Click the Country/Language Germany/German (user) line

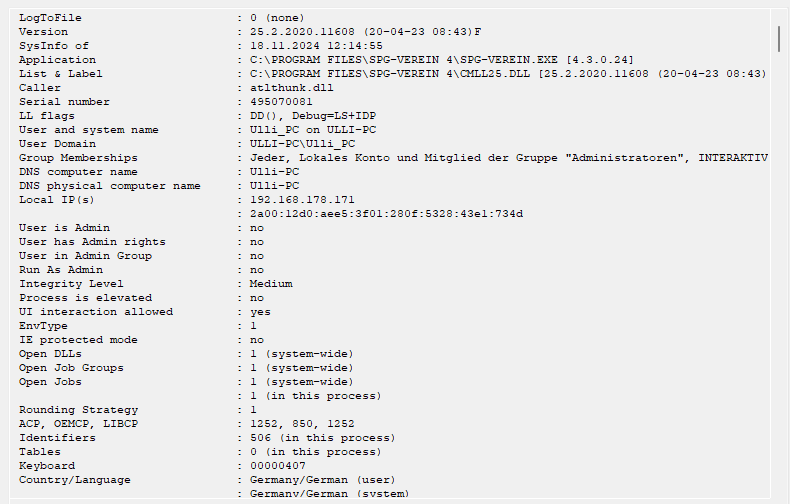[x=323, y=480]
